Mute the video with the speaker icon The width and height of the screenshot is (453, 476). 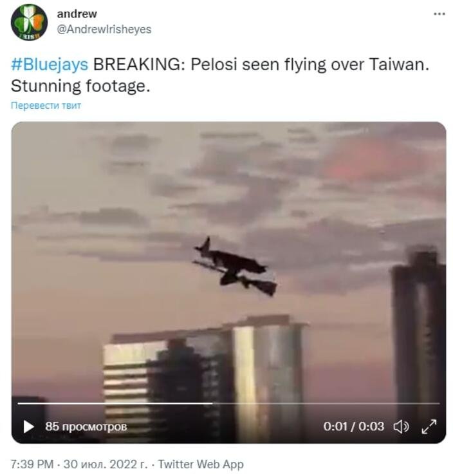(x=401, y=427)
